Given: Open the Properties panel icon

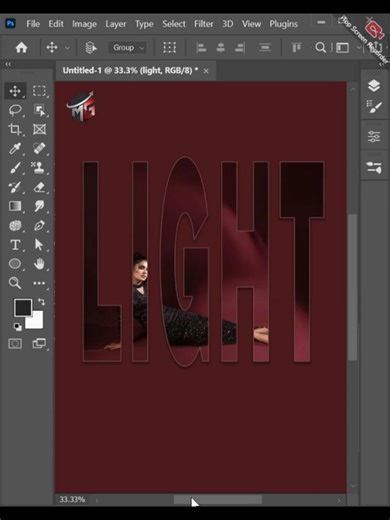Looking at the screenshot, I should point(374,167).
